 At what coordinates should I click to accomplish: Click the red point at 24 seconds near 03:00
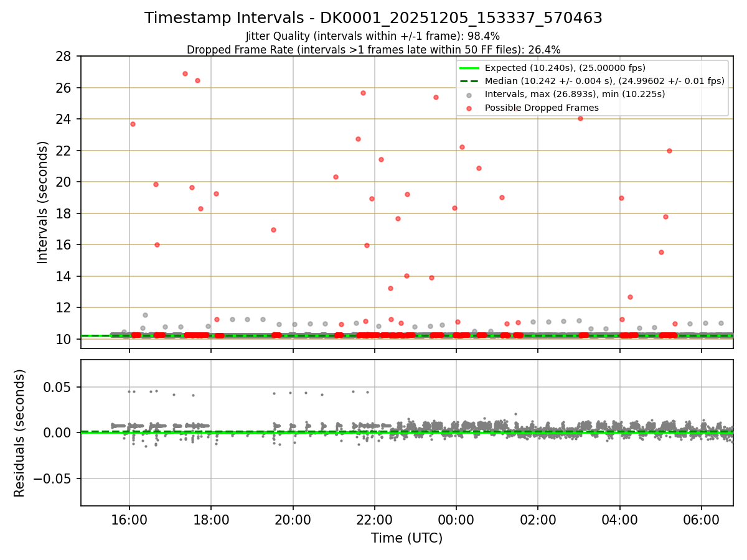[580, 118]
